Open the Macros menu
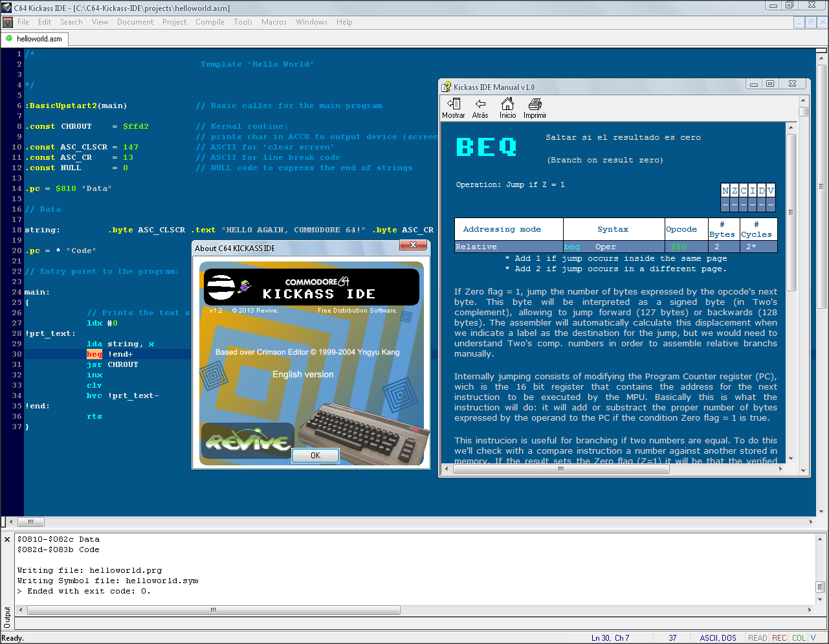This screenshot has height=644, width=829. (274, 22)
